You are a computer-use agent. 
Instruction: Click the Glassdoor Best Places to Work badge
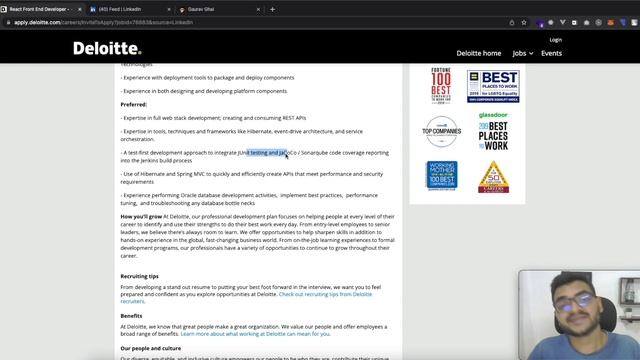click(x=493, y=131)
